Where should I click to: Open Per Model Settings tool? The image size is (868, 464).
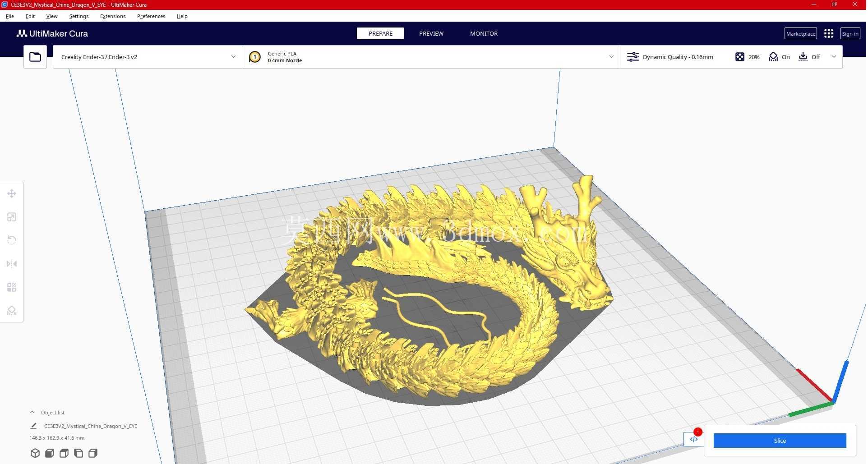pos(12,287)
